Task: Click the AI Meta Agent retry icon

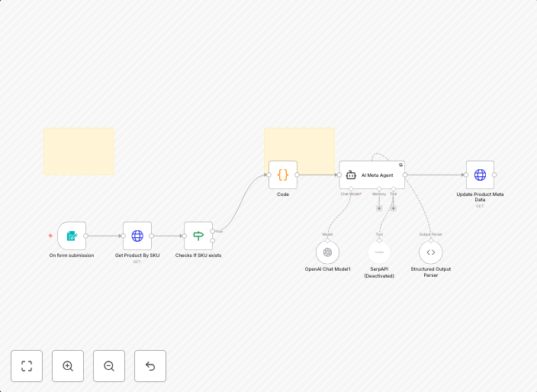Action: coord(400,165)
